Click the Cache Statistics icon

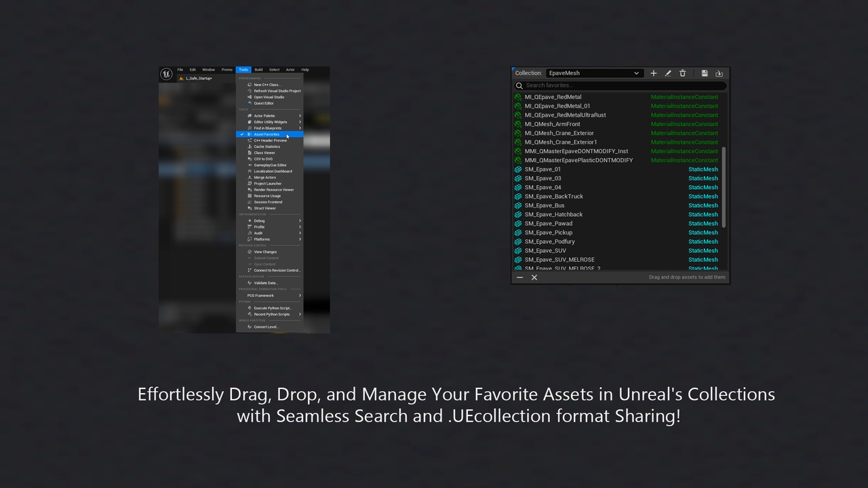point(250,146)
